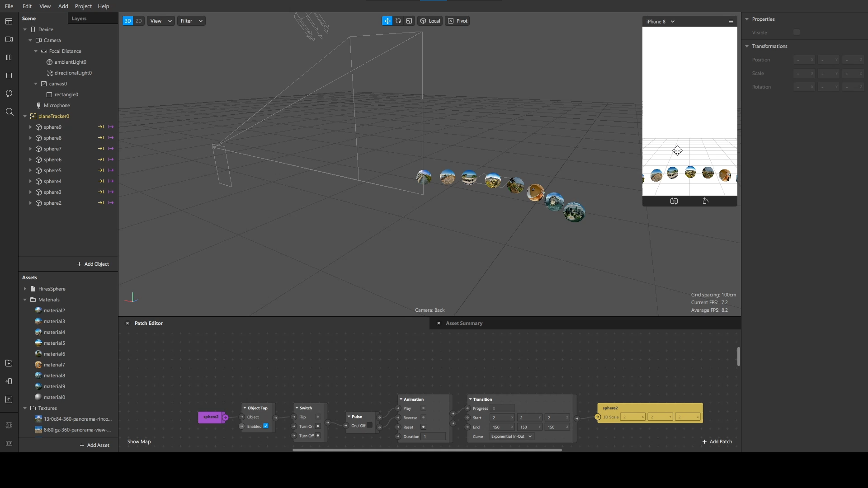Click the pause icon in left sidebar
The width and height of the screenshot is (868, 488).
9,57
